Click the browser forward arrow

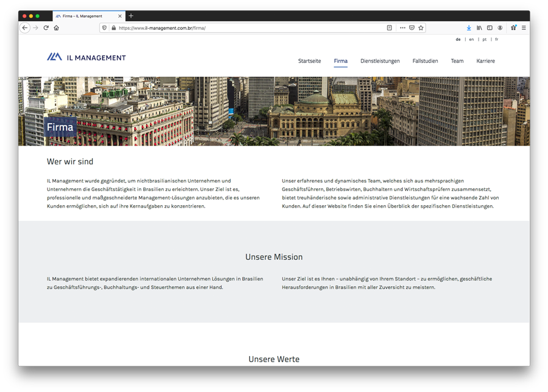click(36, 28)
